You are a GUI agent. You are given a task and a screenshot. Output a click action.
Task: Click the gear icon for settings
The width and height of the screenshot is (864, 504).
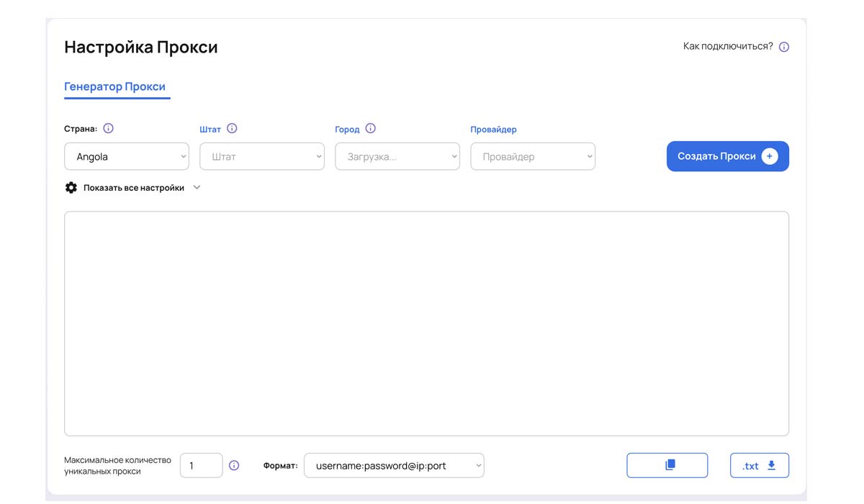71,188
